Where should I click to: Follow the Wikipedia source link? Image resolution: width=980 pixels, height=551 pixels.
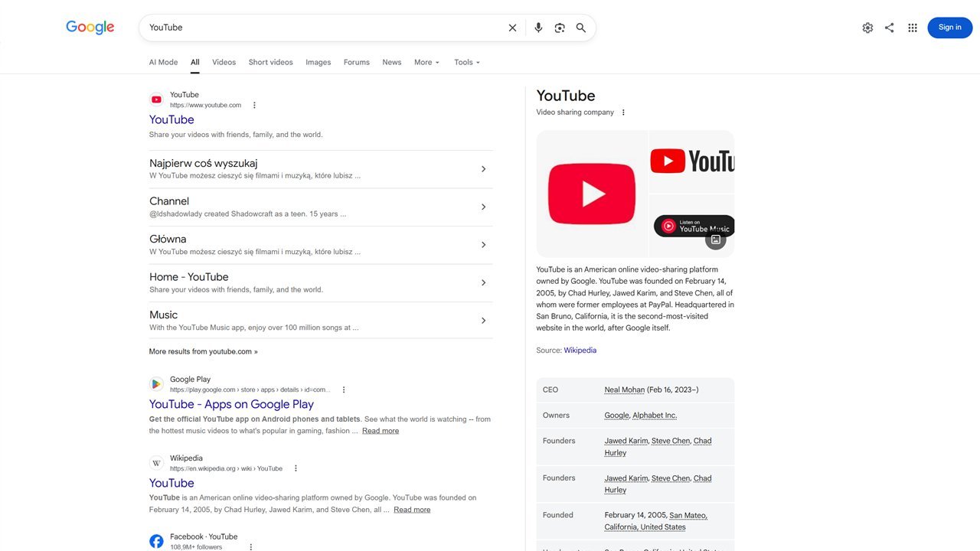click(580, 350)
